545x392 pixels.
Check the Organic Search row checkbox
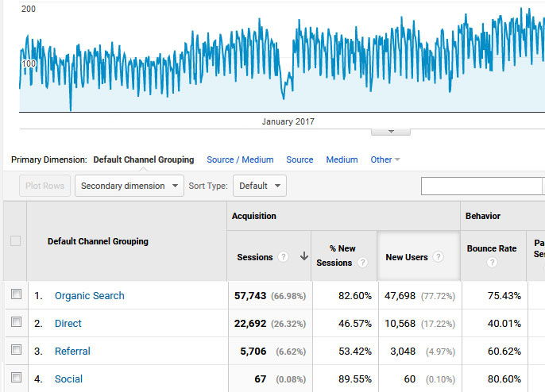[x=16, y=294]
